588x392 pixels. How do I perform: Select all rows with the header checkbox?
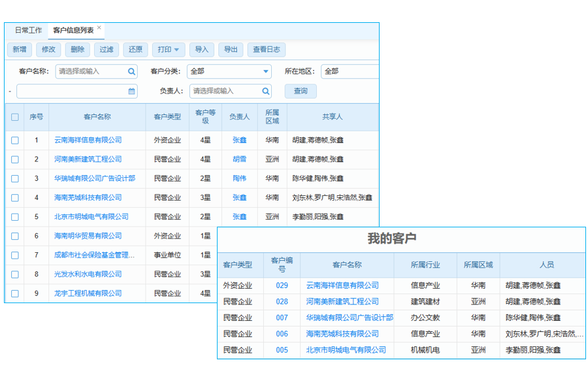[14, 116]
